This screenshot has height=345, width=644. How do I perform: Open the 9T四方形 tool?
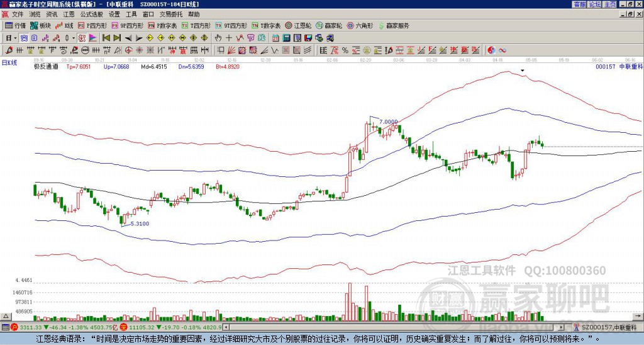(x=231, y=25)
